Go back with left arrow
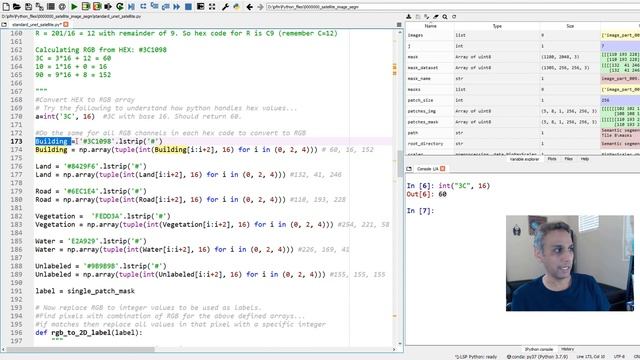The image size is (640, 360). pyautogui.click(x=249, y=7)
